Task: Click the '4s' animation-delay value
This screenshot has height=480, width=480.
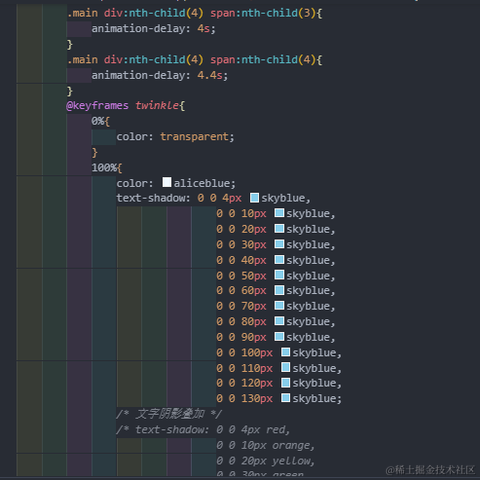Action: point(204,29)
